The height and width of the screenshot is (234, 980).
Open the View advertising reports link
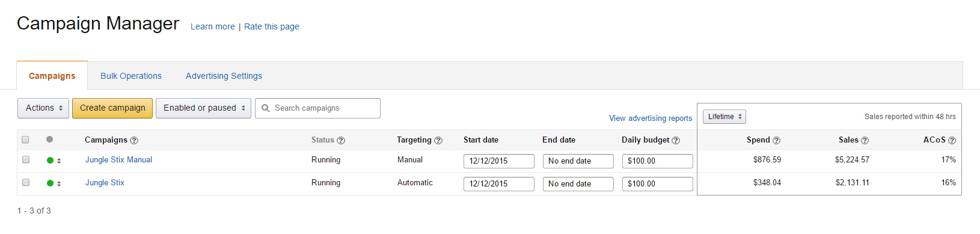(x=651, y=119)
